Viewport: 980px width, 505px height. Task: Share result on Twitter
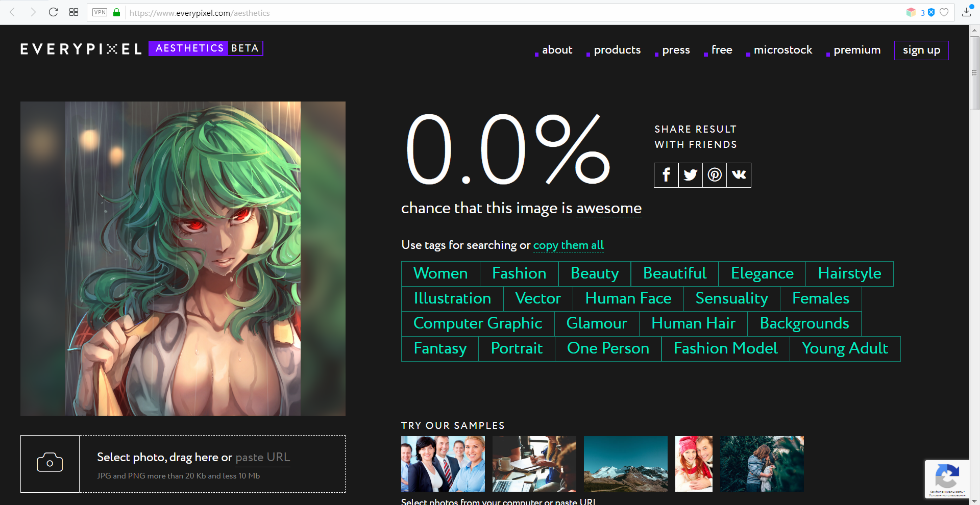[x=691, y=175]
